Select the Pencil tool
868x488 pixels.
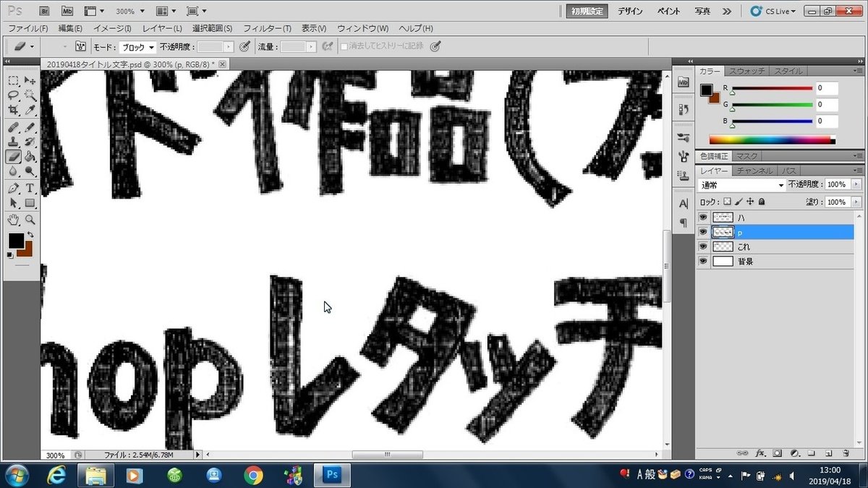tap(30, 127)
